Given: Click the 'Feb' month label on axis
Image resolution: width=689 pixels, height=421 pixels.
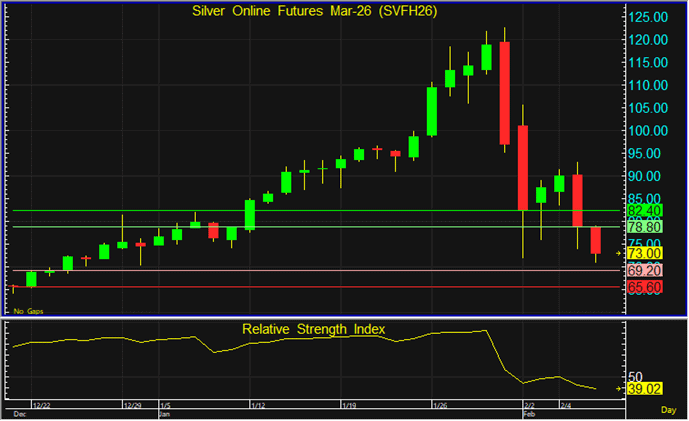Looking at the screenshot, I should tap(529, 412).
